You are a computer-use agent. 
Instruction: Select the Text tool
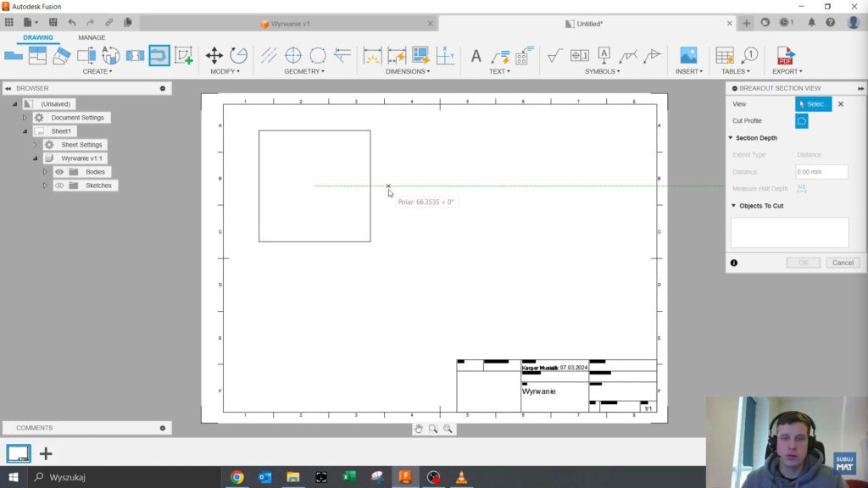pyautogui.click(x=476, y=54)
